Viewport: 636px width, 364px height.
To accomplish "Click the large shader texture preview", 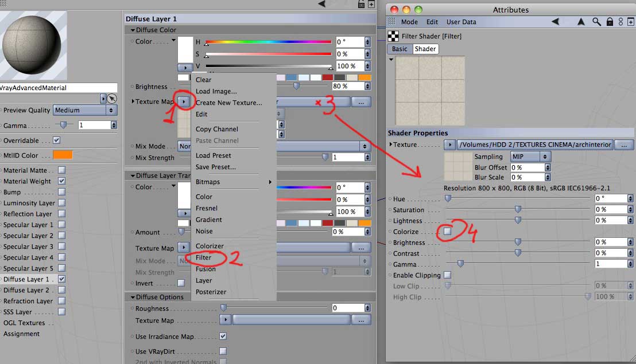I will [430, 91].
